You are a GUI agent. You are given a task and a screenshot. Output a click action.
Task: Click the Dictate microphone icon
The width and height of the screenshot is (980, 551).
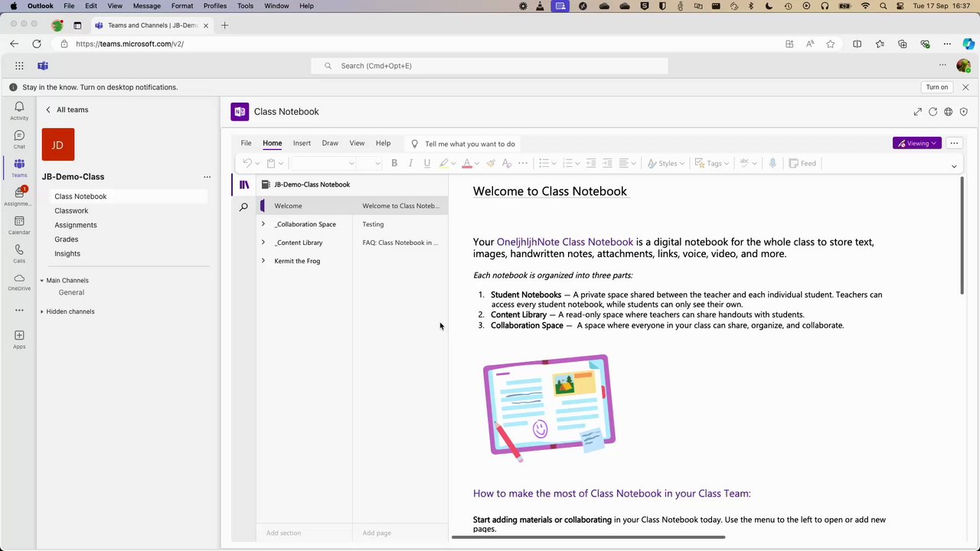click(x=773, y=163)
